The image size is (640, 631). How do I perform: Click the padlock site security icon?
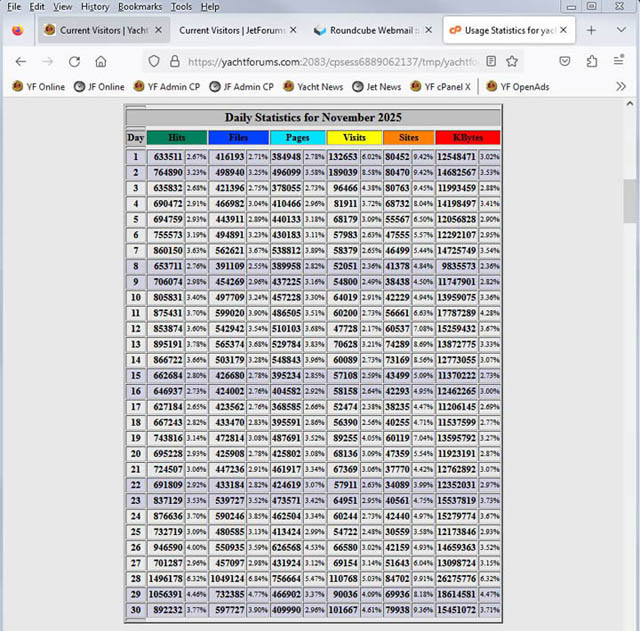click(x=173, y=61)
